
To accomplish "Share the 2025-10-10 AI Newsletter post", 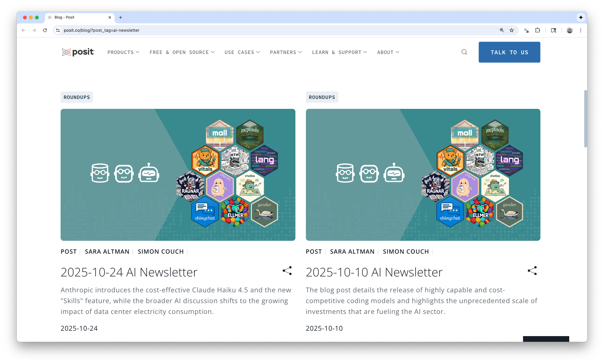I will coord(532,271).
